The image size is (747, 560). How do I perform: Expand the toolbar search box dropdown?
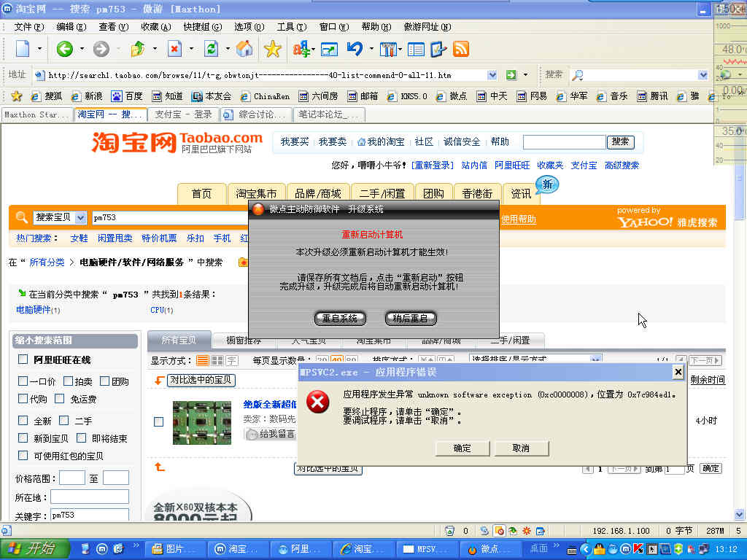tap(703, 75)
